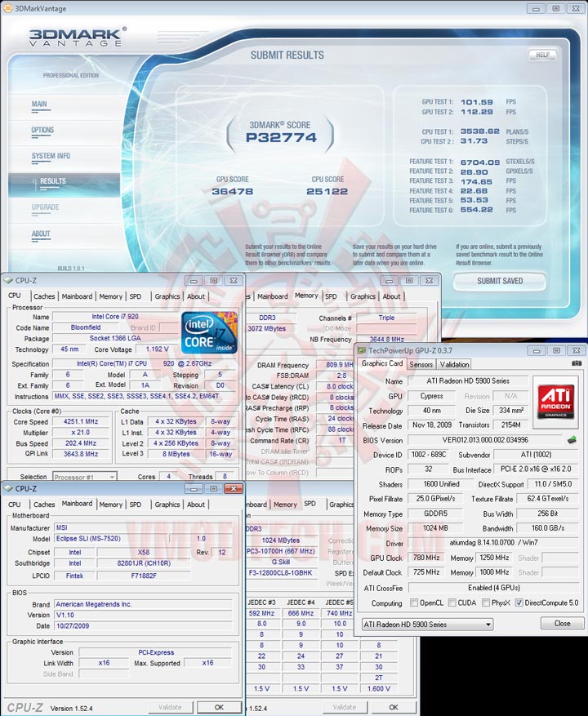Click the CPU score value 25122
Image resolution: width=588 pixels, height=716 pixels.
327,191
